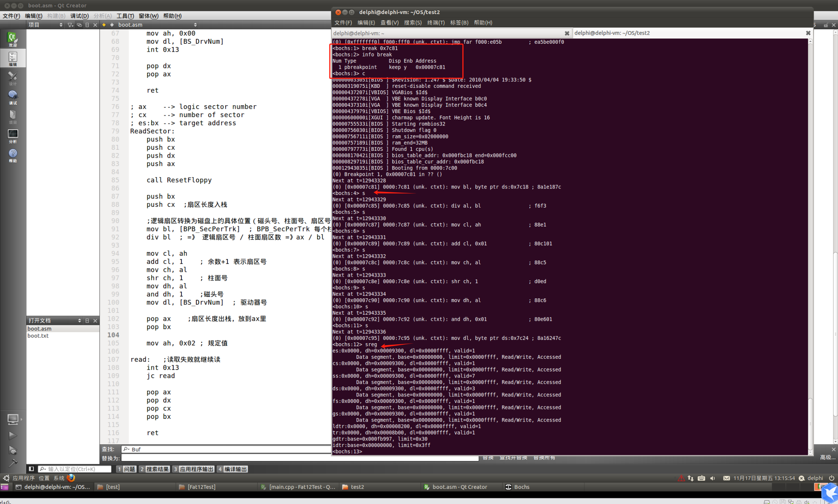This screenshot has width=838, height=504.
Task: Open boot.txt in open documents list
Action: tap(38, 336)
